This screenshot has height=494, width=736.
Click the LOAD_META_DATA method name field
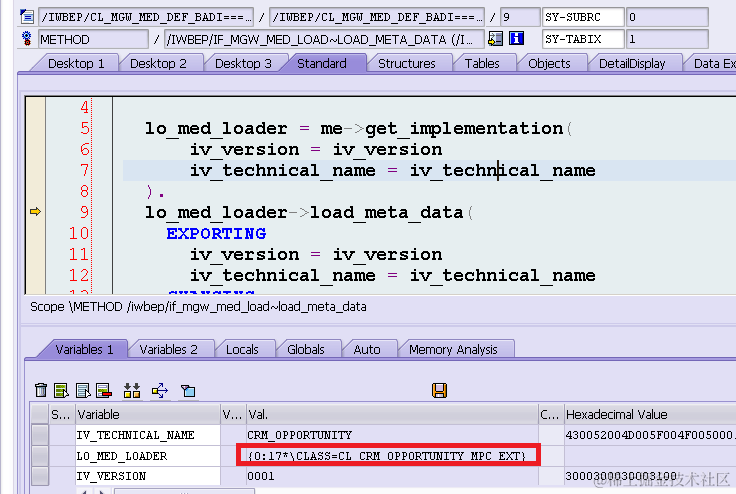[324, 39]
